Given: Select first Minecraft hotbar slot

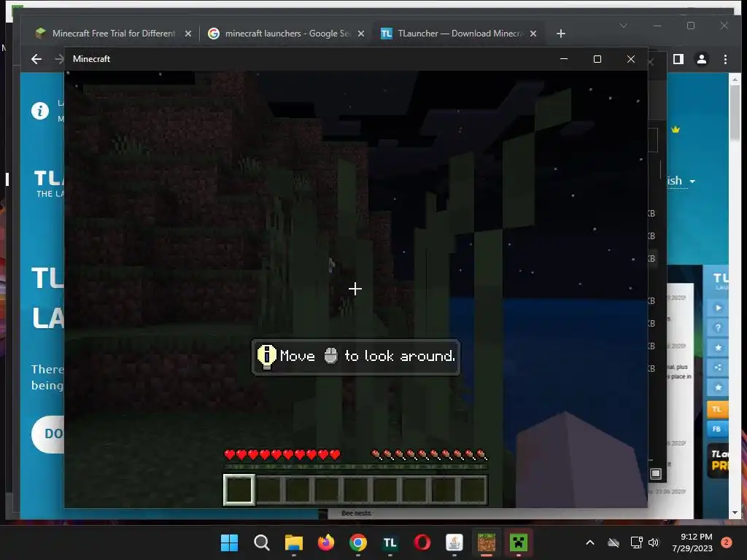Looking at the screenshot, I should 239,489.
